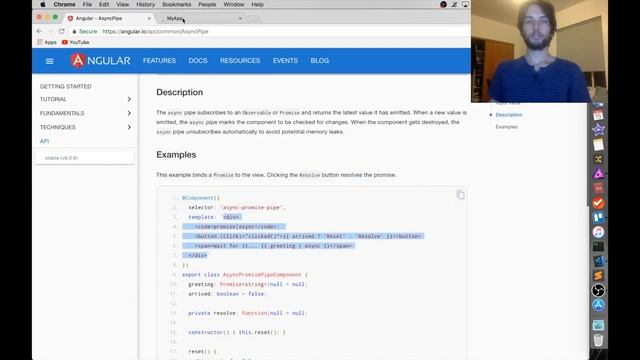This screenshot has height=360, width=640.
Task: Open the stable version dropdown
Action: click(85, 158)
